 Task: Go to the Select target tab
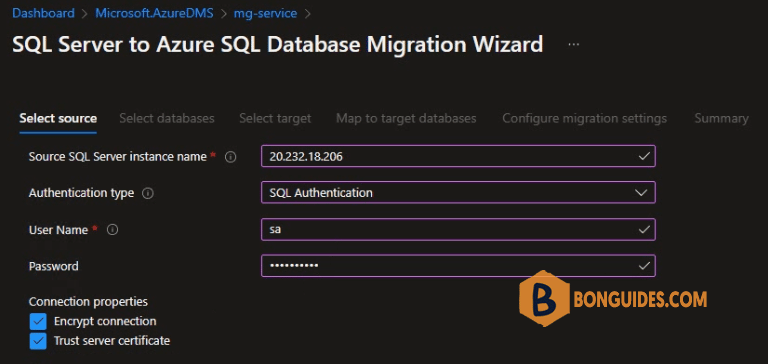click(x=275, y=119)
